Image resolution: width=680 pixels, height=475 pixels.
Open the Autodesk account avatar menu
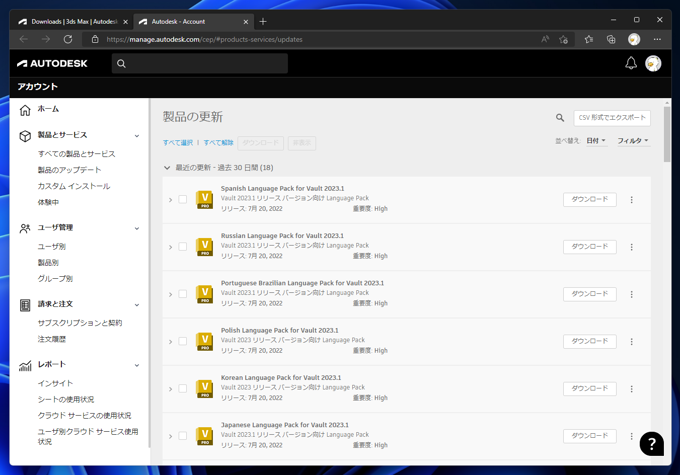coord(653,63)
